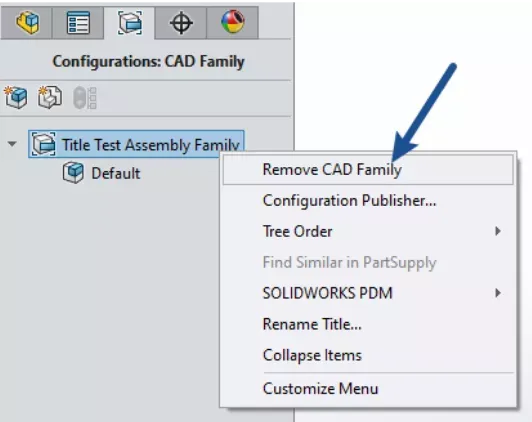Expand the Tree Order submenu arrow
Image resolution: width=532 pixels, height=422 pixels.
[x=498, y=231]
